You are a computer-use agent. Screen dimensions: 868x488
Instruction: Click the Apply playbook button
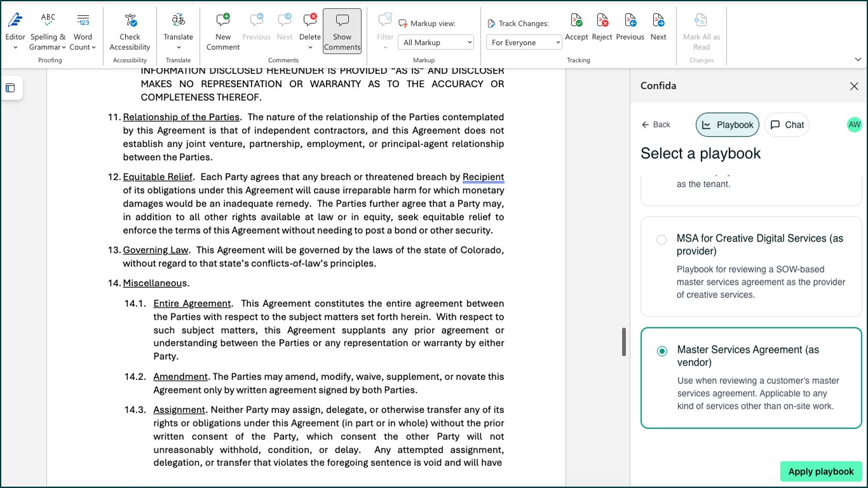[821, 471]
